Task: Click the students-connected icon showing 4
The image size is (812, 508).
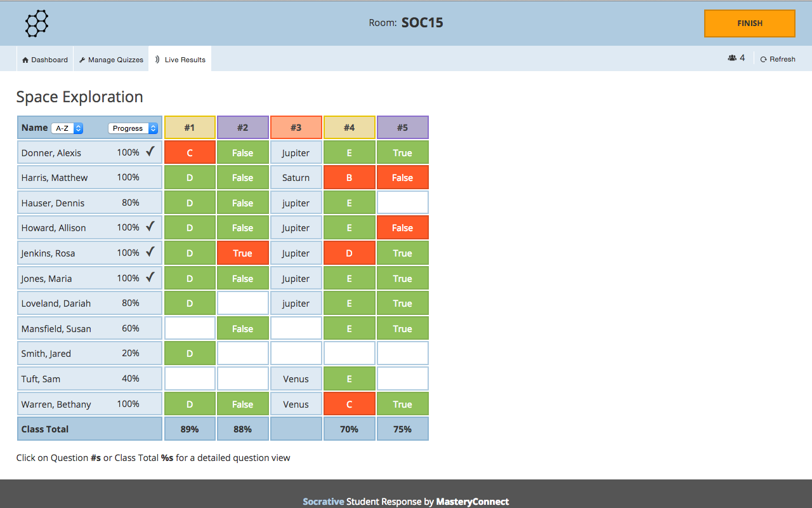Action: (x=731, y=57)
